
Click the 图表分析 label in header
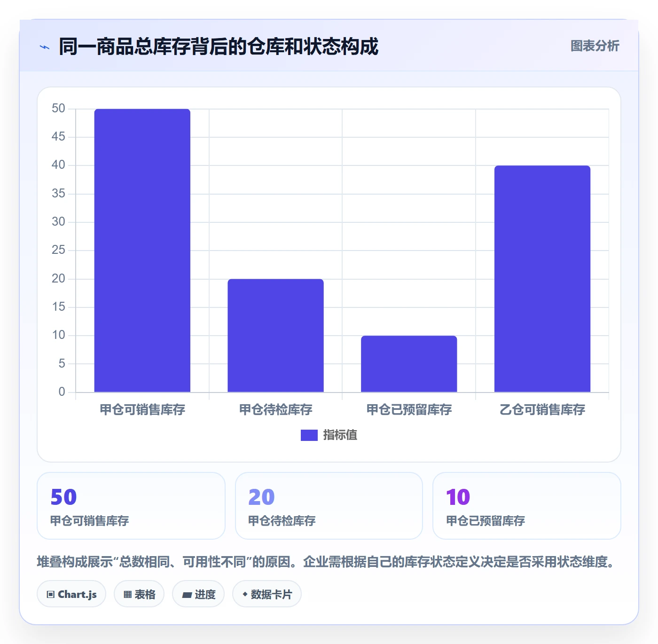tap(595, 46)
